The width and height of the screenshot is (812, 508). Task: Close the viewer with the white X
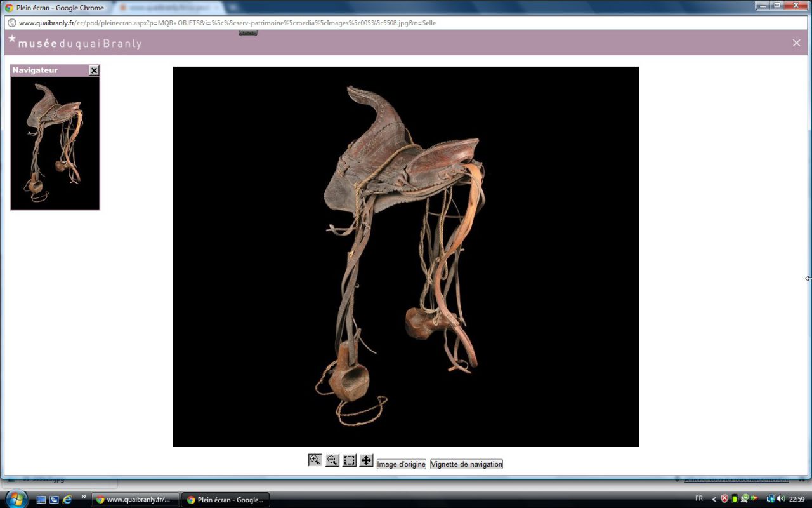(796, 43)
